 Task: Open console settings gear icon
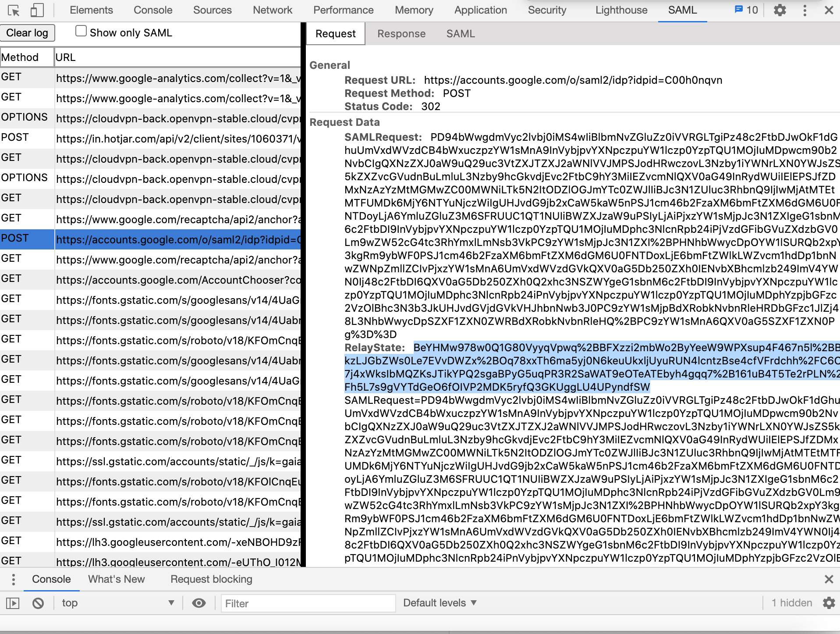829,603
